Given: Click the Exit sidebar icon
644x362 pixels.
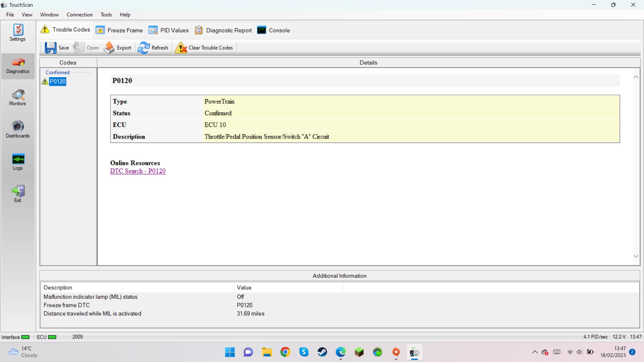Looking at the screenshot, I should pyautogui.click(x=17, y=194).
